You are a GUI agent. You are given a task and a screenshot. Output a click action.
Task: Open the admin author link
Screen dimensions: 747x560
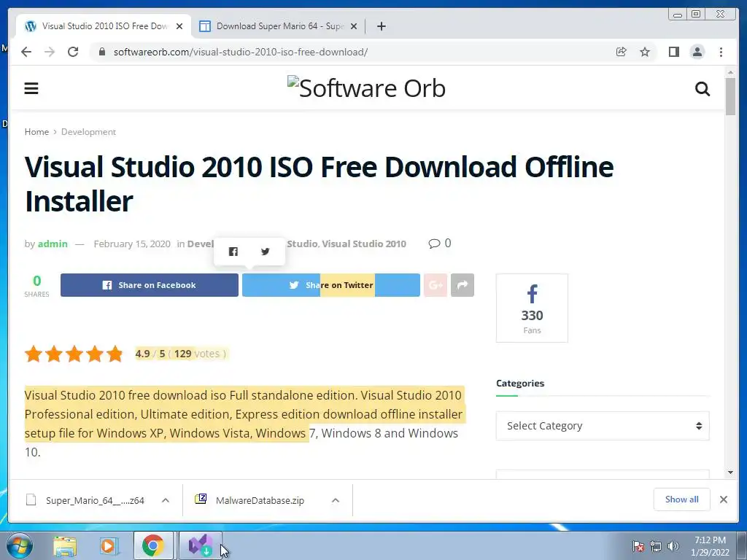(53, 244)
